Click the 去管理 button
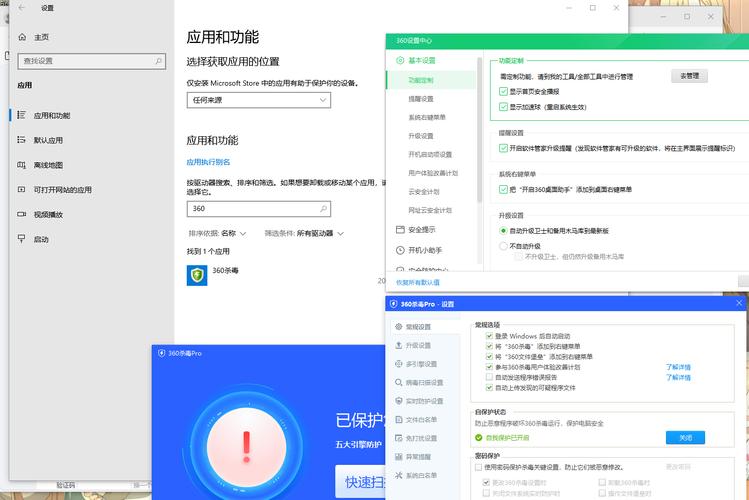The height and width of the screenshot is (500, 749). [689, 76]
